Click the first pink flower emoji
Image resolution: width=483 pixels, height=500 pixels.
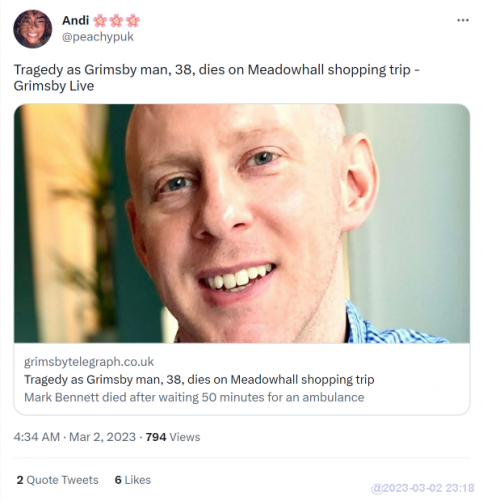click(x=100, y=21)
